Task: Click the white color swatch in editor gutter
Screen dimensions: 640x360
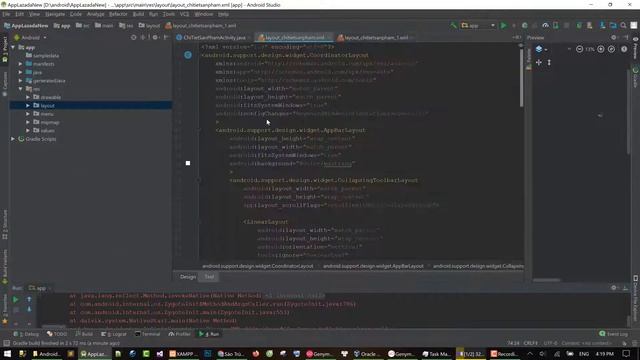Action: pos(188,163)
